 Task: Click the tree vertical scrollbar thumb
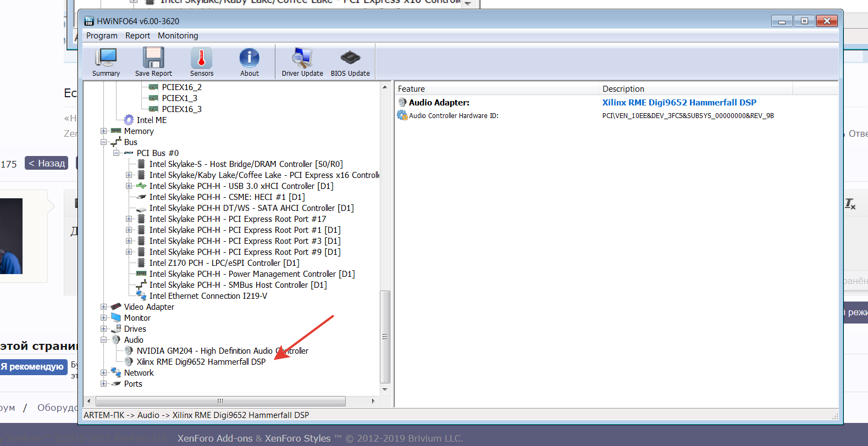point(385,337)
